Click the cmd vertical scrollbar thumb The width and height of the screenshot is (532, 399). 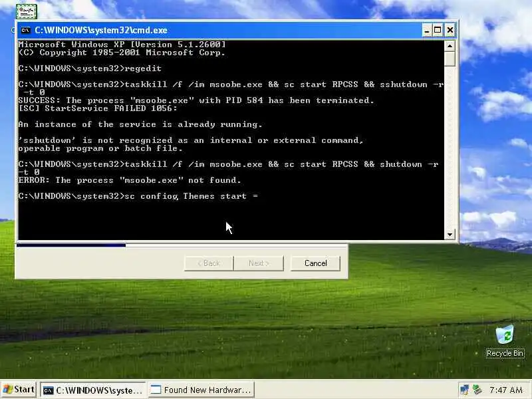[x=450, y=59]
